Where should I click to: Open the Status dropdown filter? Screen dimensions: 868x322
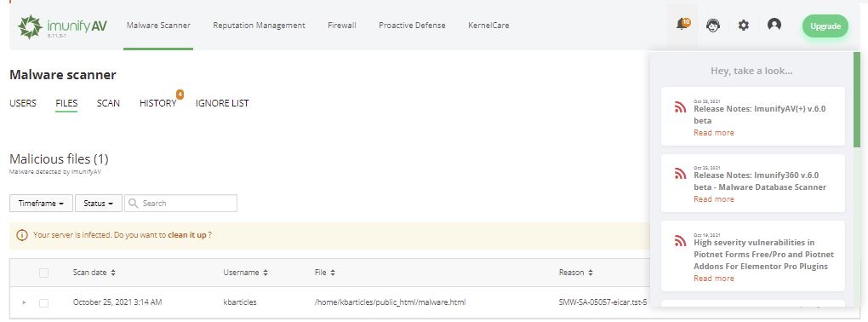pos(99,204)
